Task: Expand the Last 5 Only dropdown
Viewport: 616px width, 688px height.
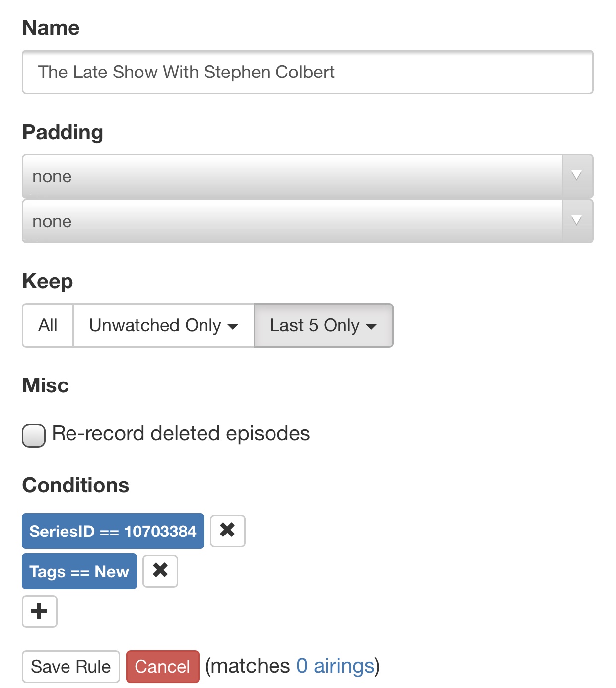Action: tap(323, 325)
